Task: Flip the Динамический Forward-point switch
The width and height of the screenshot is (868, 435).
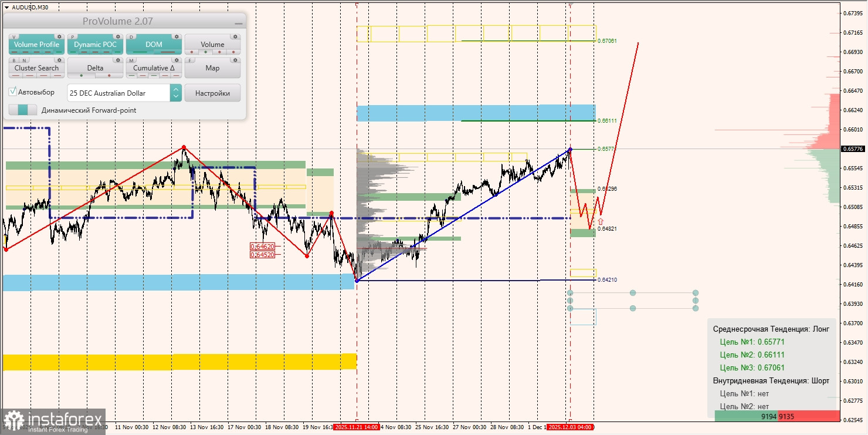Action: point(23,110)
